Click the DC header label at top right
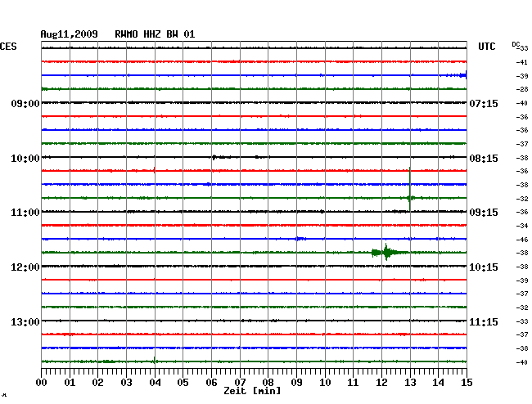This screenshot has height=404, width=532. [516, 44]
